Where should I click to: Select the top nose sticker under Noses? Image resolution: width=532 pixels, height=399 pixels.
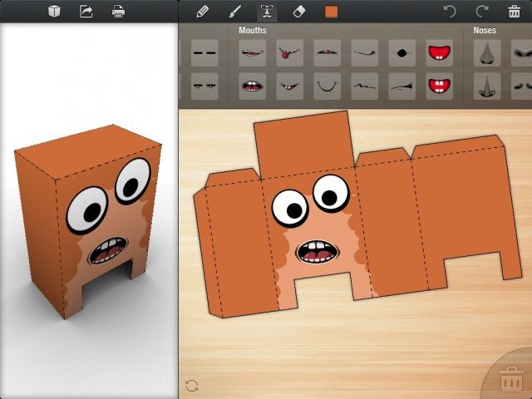pyautogui.click(x=486, y=53)
